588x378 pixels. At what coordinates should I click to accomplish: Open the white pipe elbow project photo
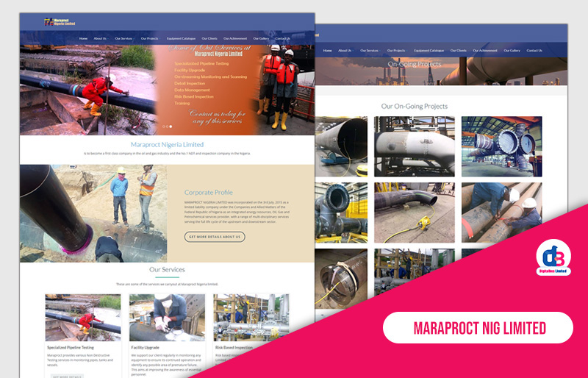point(415,146)
